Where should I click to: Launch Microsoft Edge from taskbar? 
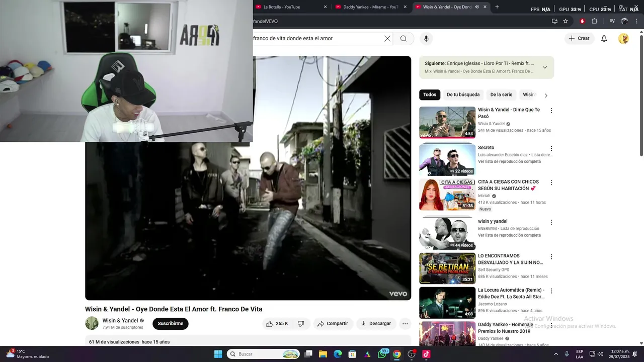[x=338, y=354]
